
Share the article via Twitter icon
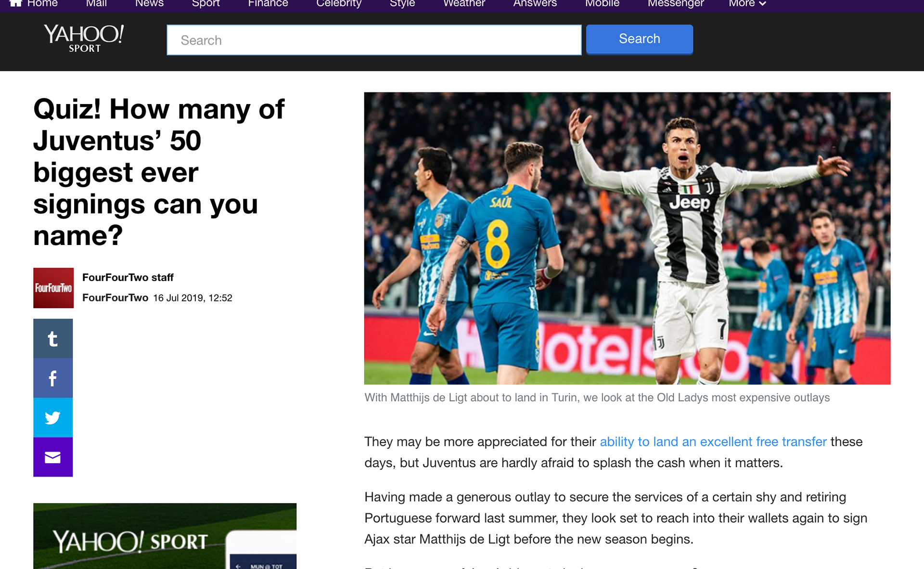tap(53, 417)
